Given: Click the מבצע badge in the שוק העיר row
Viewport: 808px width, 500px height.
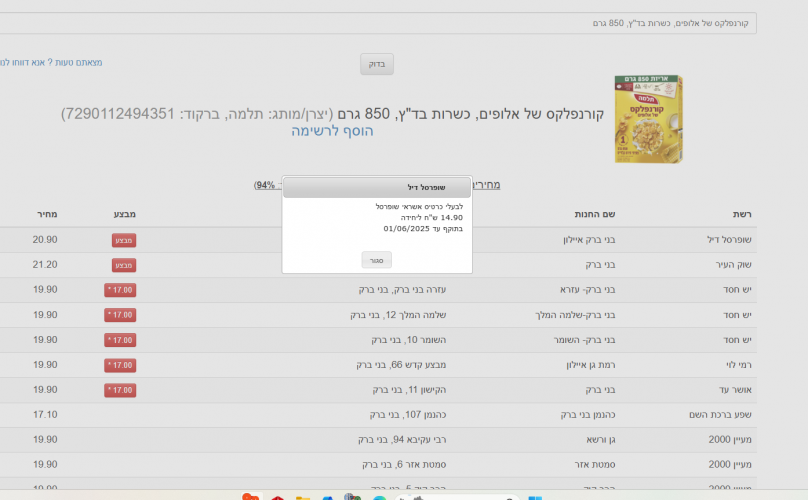Looking at the screenshot, I should click(124, 265).
